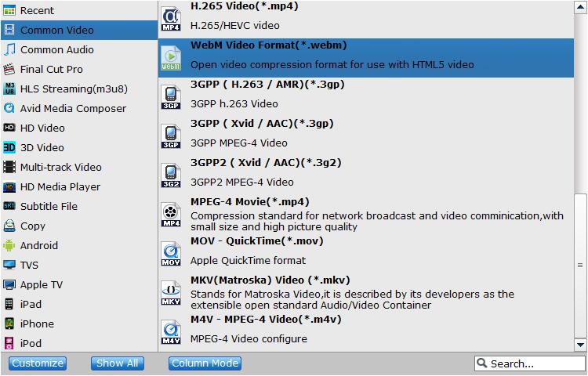Click the Recent category icon
588x376 pixels.
coord(9,10)
